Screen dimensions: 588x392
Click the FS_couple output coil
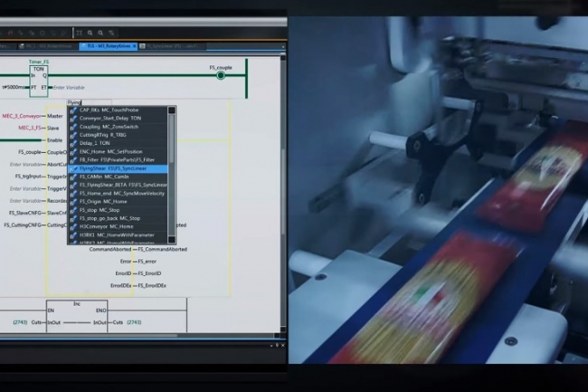tap(221, 75)
